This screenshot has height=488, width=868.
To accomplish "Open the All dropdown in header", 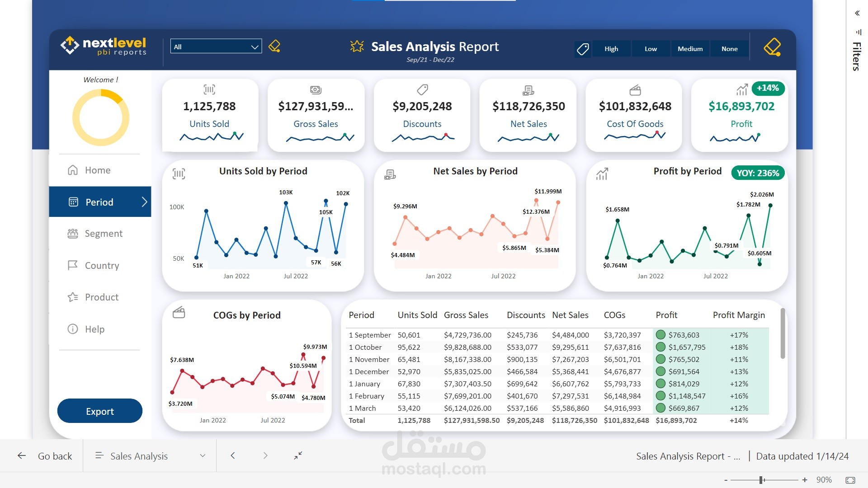I will [x=216, y=47].
